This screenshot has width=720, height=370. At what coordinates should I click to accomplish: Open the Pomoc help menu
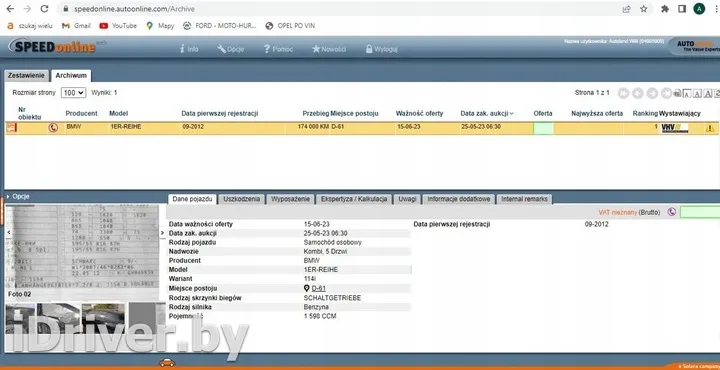[x=278, y=49]
